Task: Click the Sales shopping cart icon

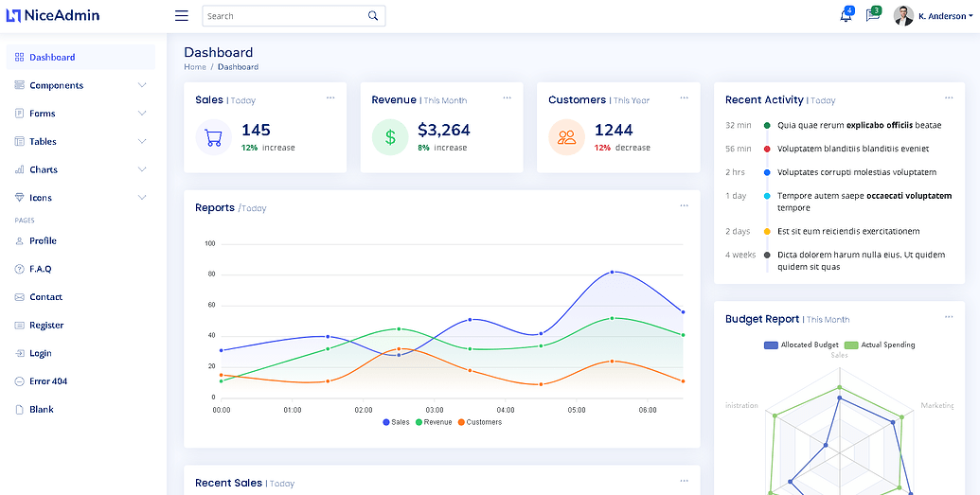Action: (213, 137)
